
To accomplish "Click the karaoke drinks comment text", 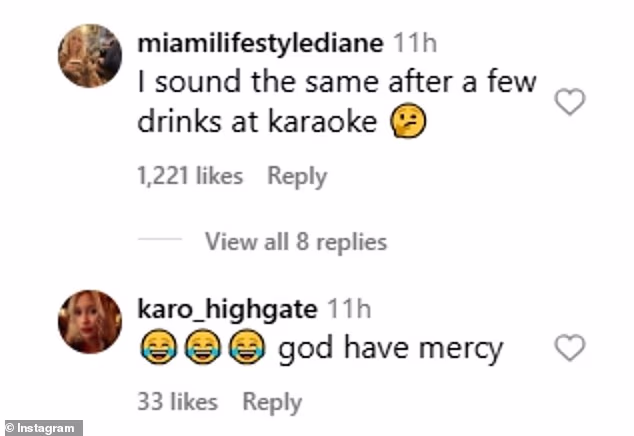I will (337, 102).
